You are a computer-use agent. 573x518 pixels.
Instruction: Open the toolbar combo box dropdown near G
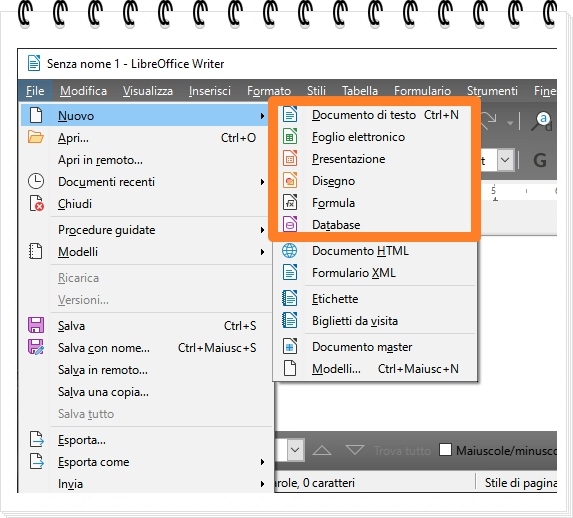pyautogui.click(x=505, y=160)
